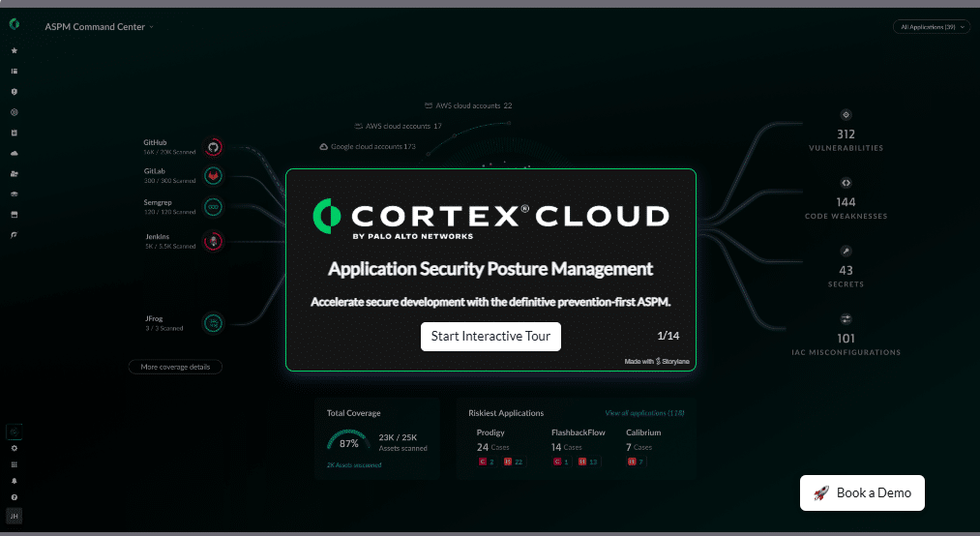
Task: Open View all applications link
Action: click(x=644, y=413)
